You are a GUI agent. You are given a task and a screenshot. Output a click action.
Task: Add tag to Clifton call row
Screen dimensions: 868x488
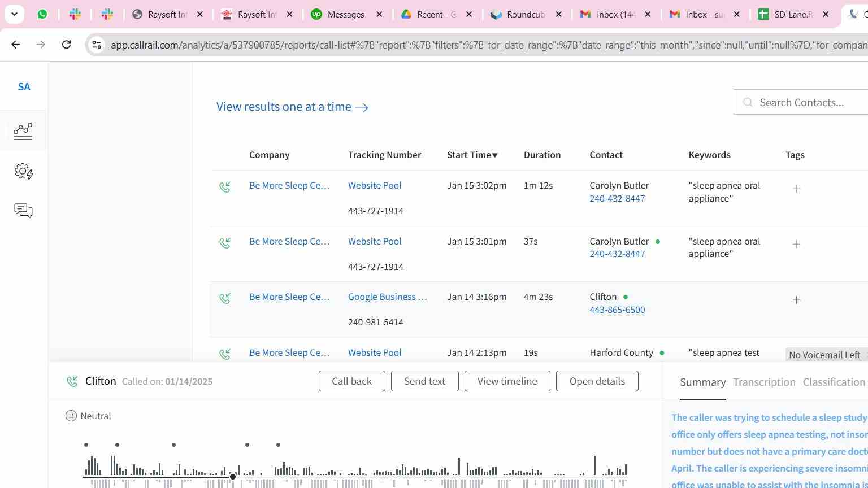pos(796,300)
